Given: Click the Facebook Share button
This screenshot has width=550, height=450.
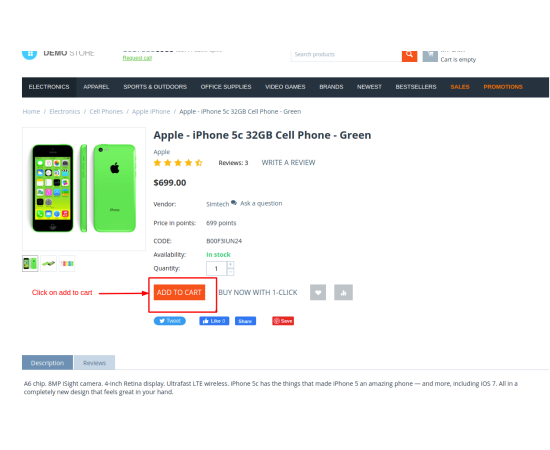Looking at the screenshot, I should tap(245, 321).
